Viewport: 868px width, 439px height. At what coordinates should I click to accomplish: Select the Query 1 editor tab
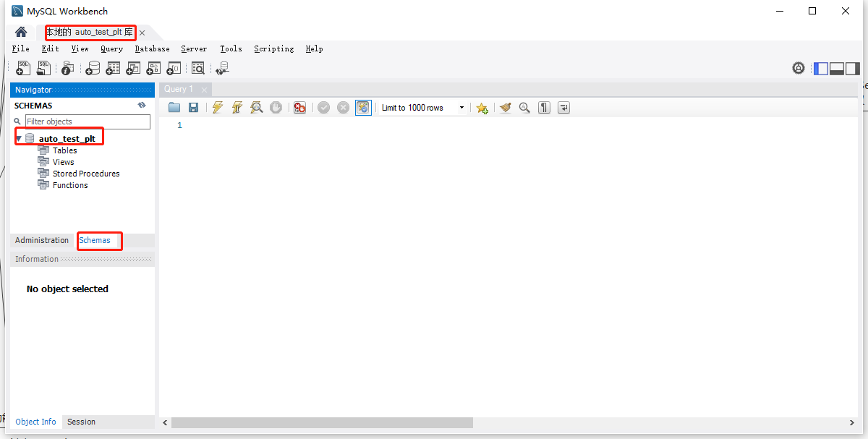[179, 89]
